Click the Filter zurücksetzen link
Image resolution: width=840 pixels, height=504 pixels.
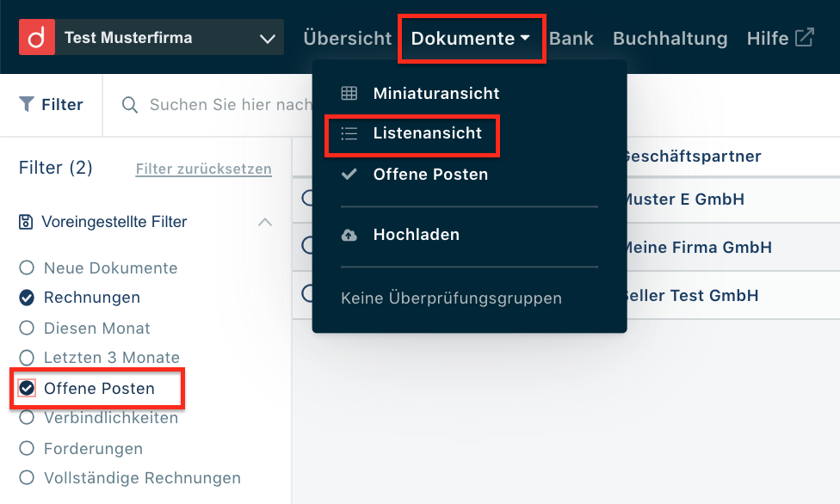pyautogui.click(x=203, y=169)
